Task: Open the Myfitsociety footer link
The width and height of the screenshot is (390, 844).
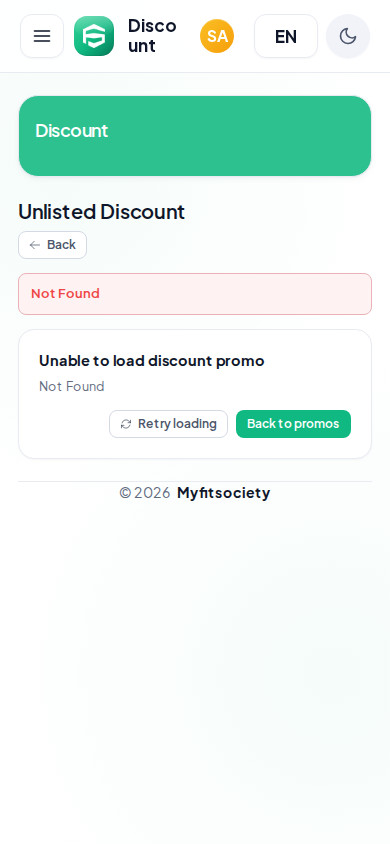Action: [223, 493]
